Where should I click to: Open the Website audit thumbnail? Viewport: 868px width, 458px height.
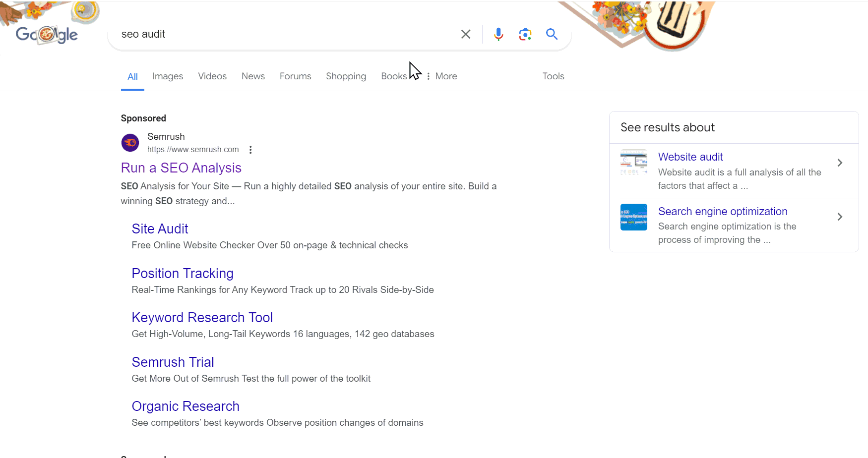634,163
